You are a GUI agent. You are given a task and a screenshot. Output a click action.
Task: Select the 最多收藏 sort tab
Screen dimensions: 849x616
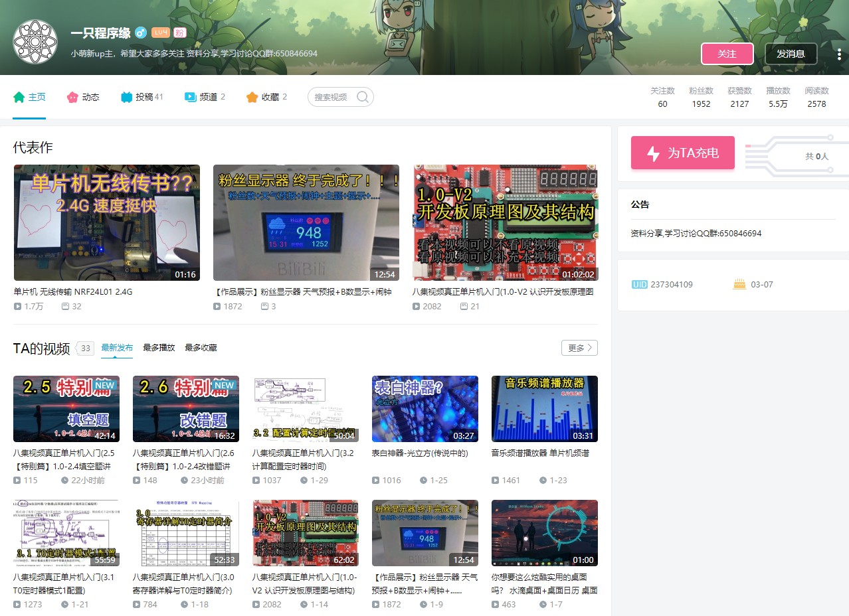coord(201,348)
